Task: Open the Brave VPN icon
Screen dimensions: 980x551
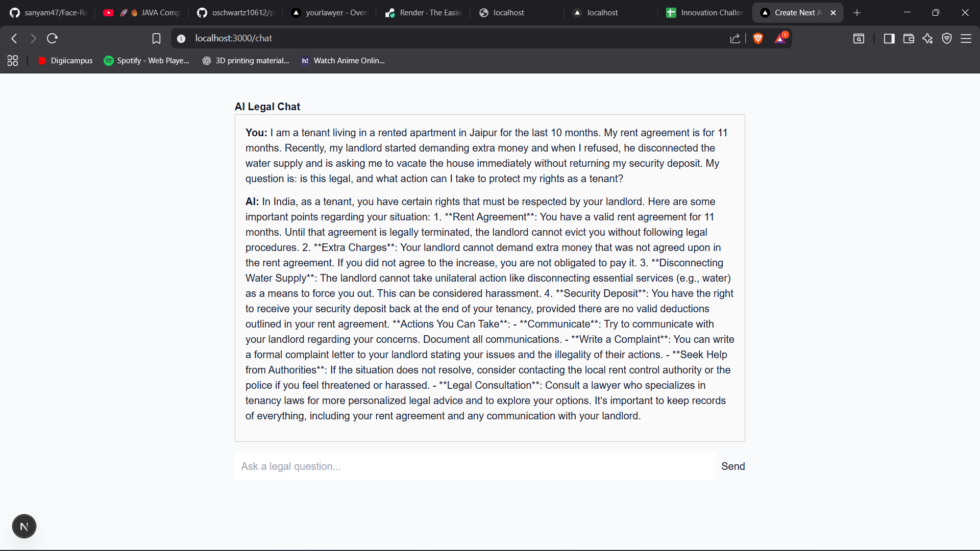Action: point(947,38)
